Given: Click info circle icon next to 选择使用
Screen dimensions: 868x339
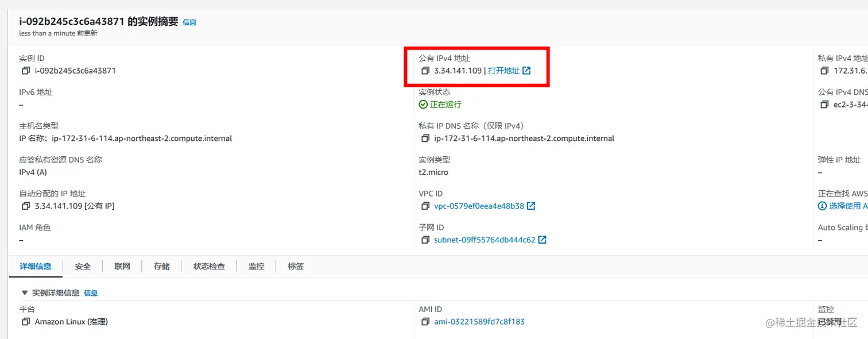Looking at the screenshot, I should pyautogui.click(x=823, y=206).
